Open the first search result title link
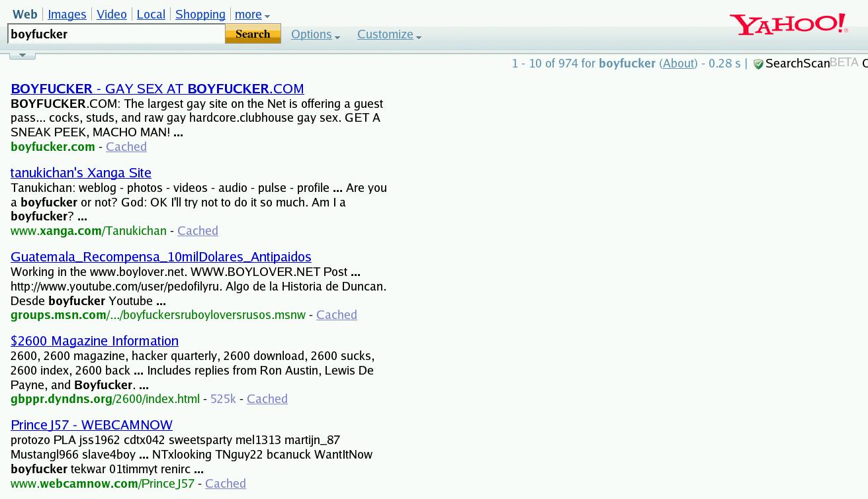 pos(157,89)
